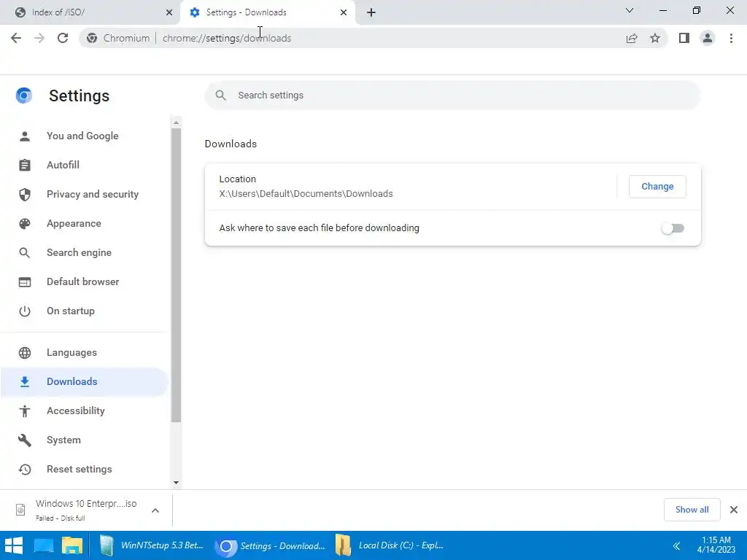
Task: Open You and Google settings
Action: pyautogui.click(x=84, y=136)
